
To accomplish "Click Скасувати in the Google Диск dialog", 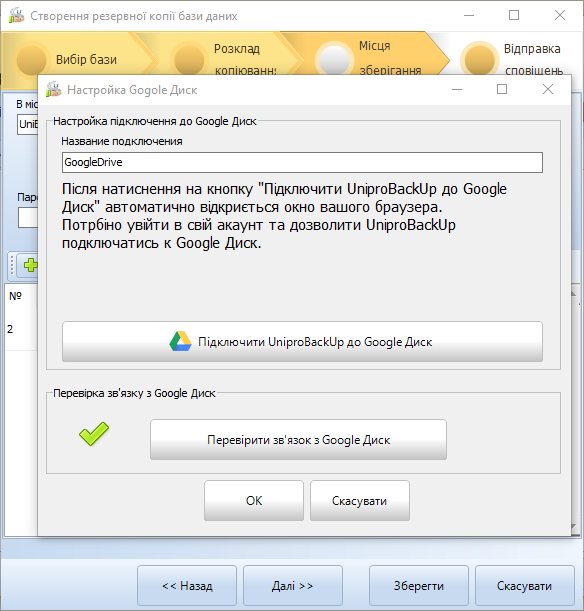I will pyautogui.click(x=360, y=500).
